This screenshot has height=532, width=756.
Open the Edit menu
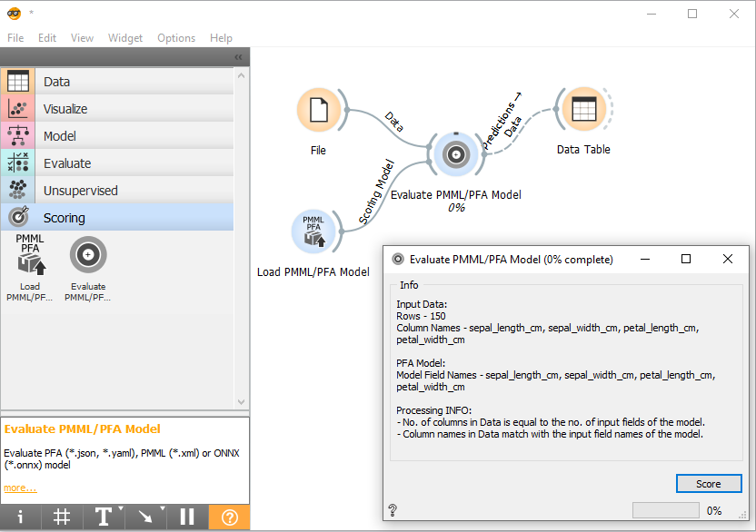pyautogui.click(x=47, y=37)
